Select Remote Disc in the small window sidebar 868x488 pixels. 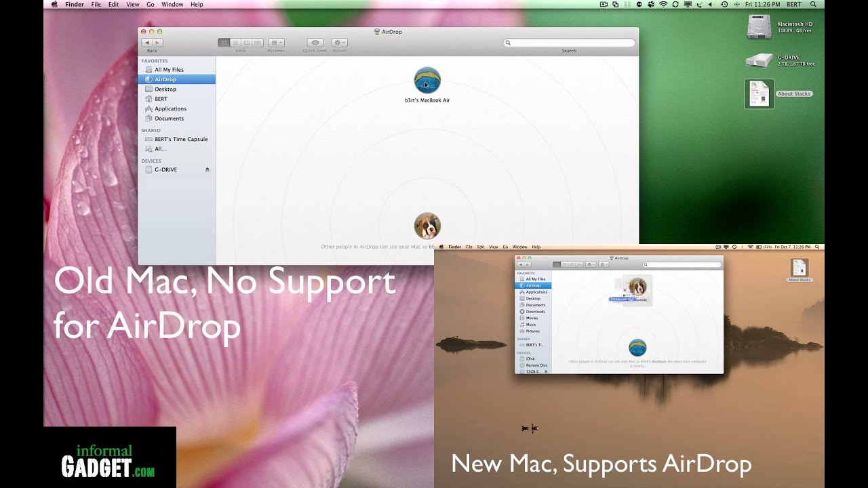pyautogui.click(x=533, y=365)
